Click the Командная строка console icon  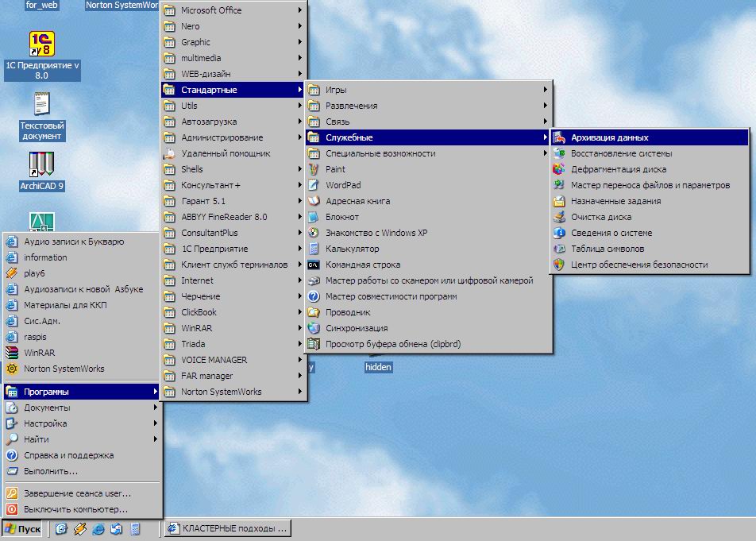pos(314,265)
